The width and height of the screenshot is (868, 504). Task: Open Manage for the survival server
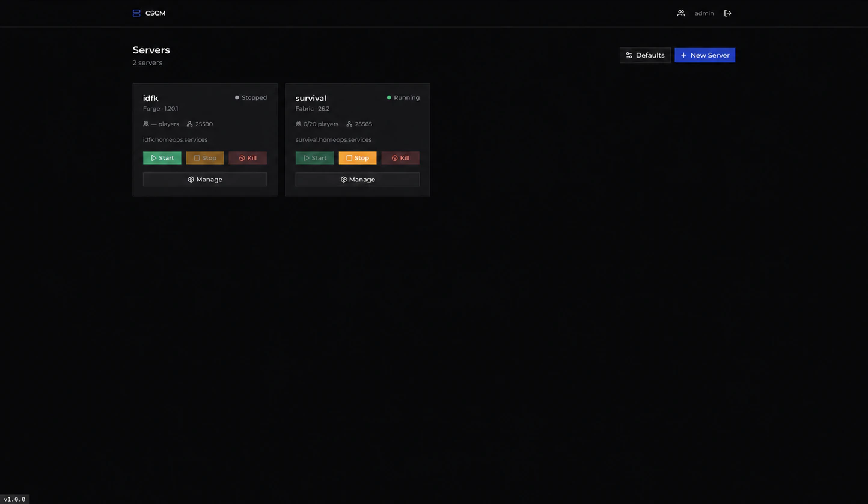pyautogui.click(x=358, y=180)
